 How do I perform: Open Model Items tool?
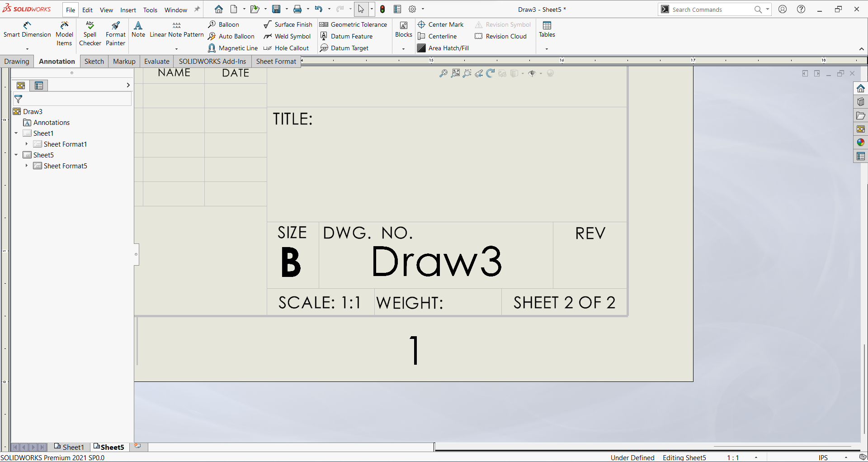click(64, 33)
